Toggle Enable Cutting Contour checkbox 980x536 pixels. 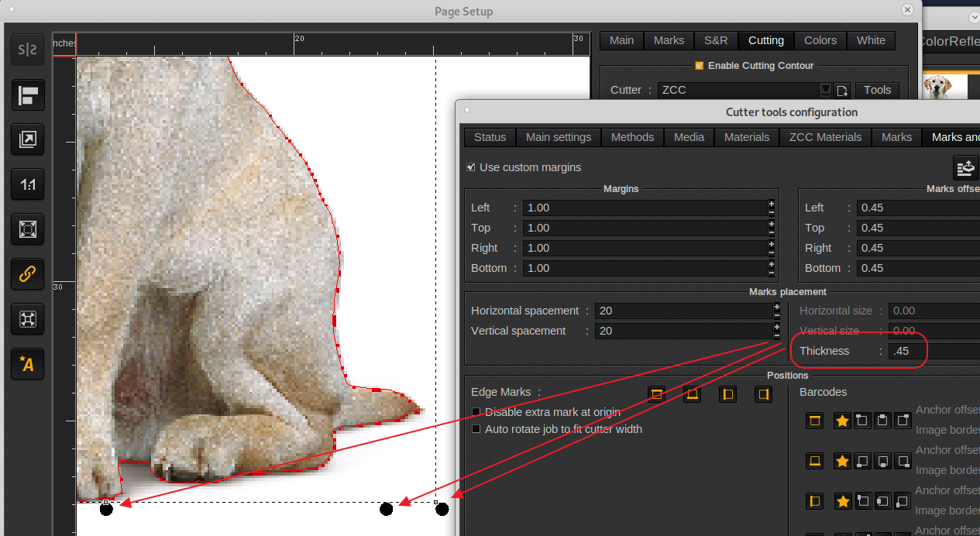coord(700,66)
